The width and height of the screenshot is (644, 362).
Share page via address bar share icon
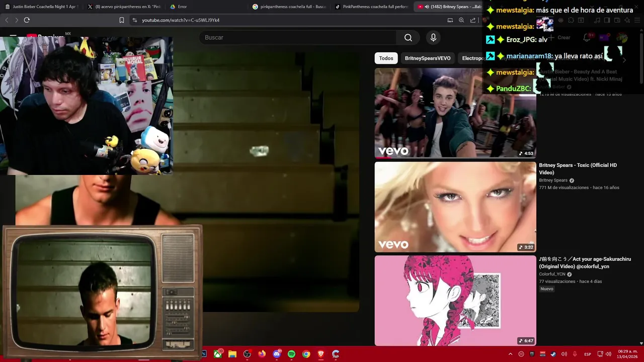[473, 20]
